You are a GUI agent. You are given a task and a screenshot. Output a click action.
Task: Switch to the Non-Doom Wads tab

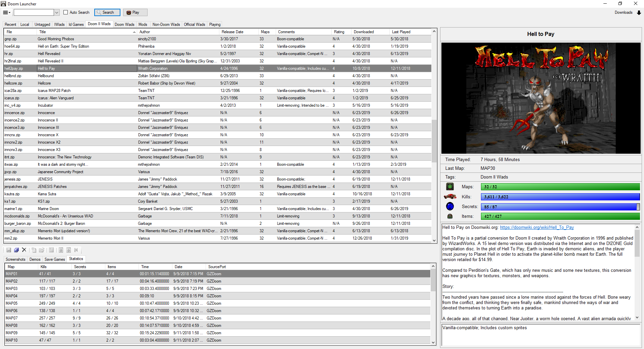tap(166, 24)
